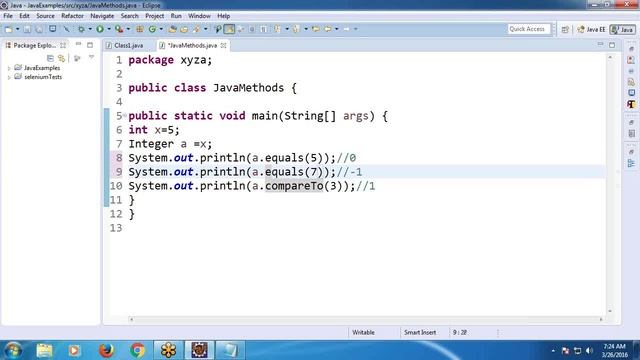Click the New Java Package icon
This screenshot has width=640, height=360.
140,29
